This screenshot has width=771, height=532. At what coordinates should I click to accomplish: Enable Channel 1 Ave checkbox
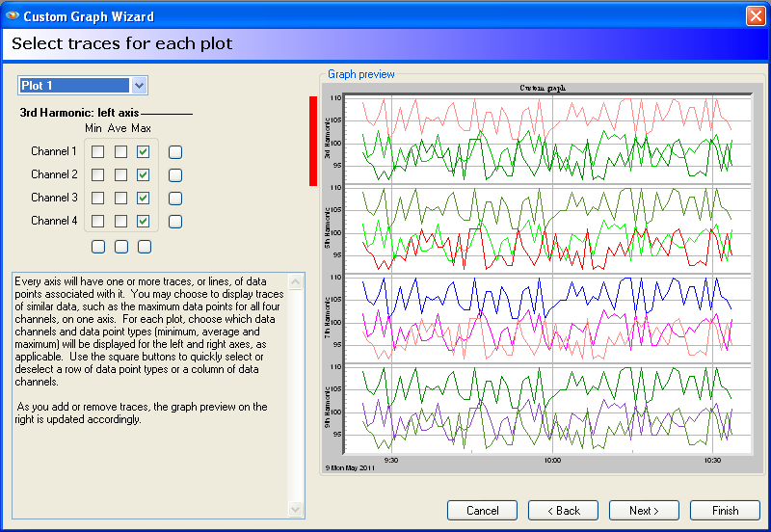121,152
